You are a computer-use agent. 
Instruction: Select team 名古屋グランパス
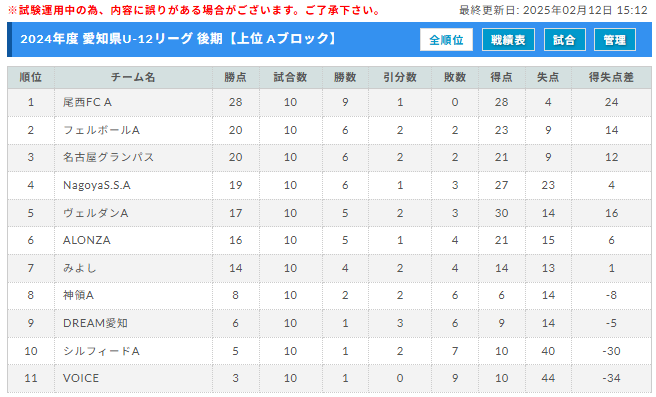108,157
